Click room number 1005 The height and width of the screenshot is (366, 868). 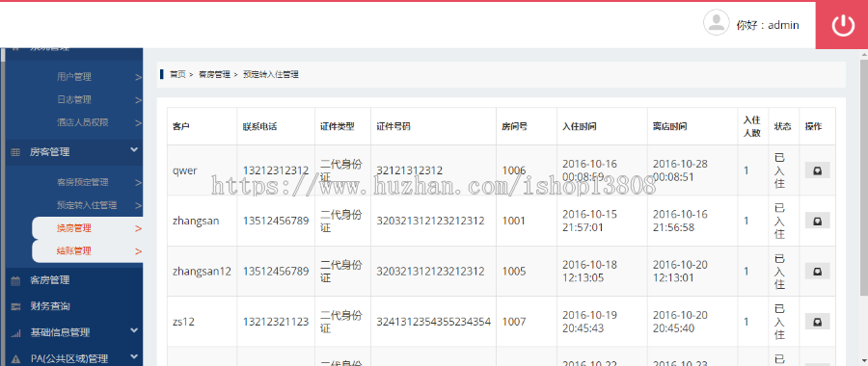[x=514, y=271]
